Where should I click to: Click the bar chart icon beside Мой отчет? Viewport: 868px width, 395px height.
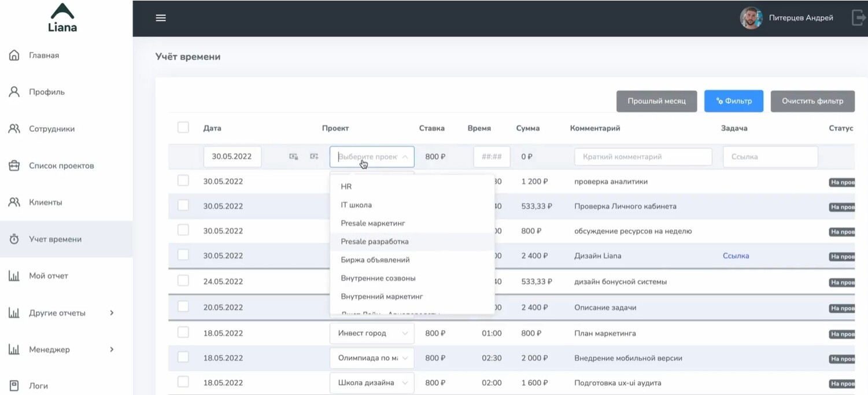(14, 276)
